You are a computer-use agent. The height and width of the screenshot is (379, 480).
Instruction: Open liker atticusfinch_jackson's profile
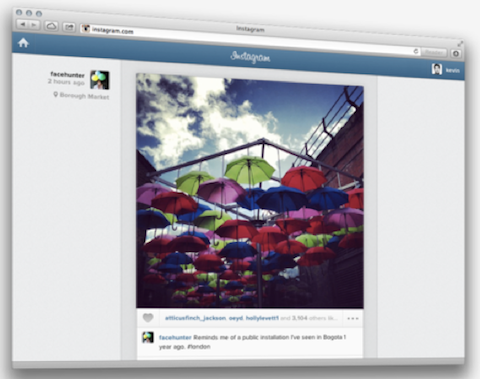click(x=196, y=318)
